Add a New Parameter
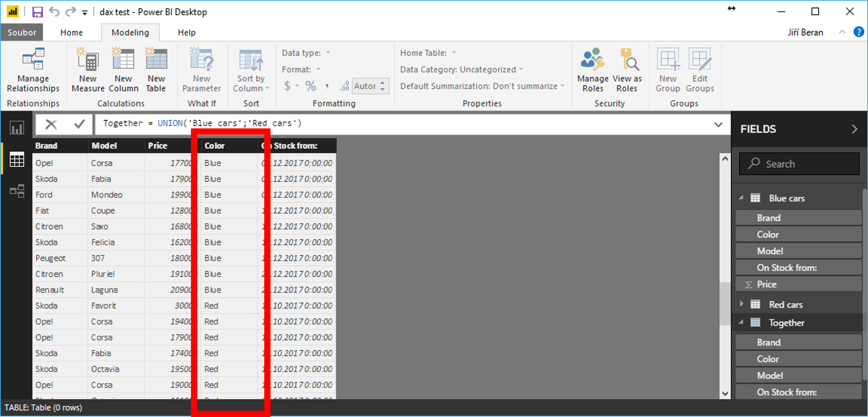Screen dimensions: 868x417 (x=202, y=70)
